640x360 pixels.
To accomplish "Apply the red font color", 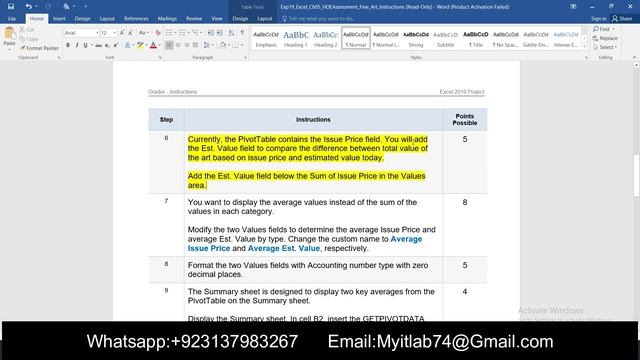I will (153, 45).
